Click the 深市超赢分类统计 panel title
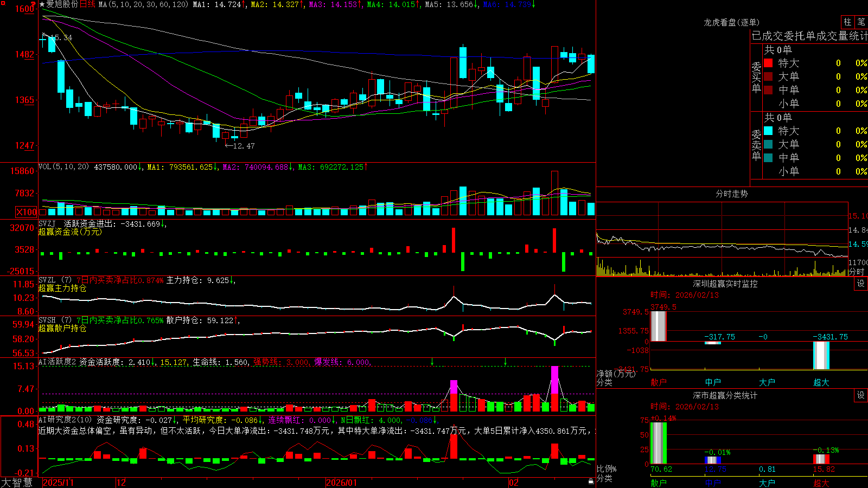This screenshot has width=868, height=488. [725, 395]
